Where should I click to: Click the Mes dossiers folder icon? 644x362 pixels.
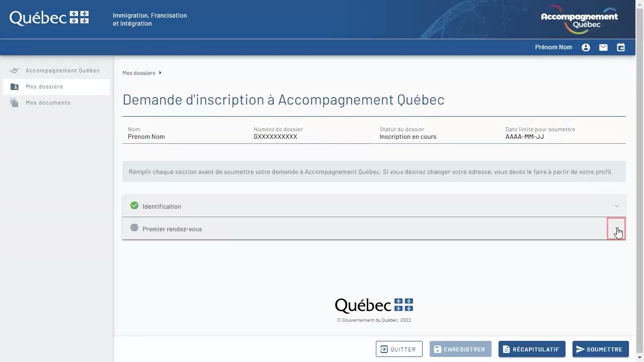[x=15, y=86]
